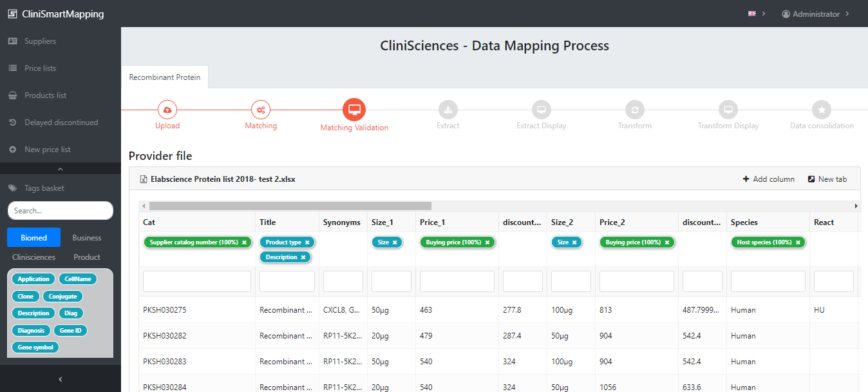Remove Buying price tag under Price_1
Image resolution: width=868 pixels, height=392 pixels.
coord(487,242)
